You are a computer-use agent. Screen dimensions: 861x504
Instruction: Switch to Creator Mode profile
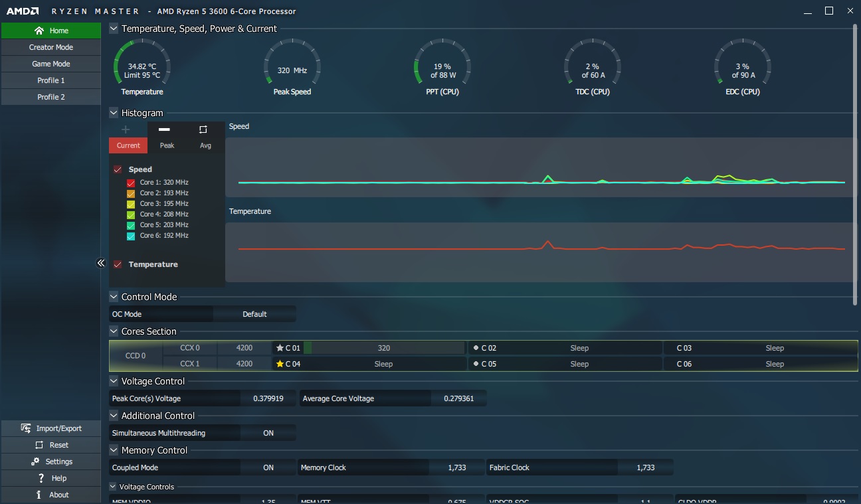tap(50, 47)
